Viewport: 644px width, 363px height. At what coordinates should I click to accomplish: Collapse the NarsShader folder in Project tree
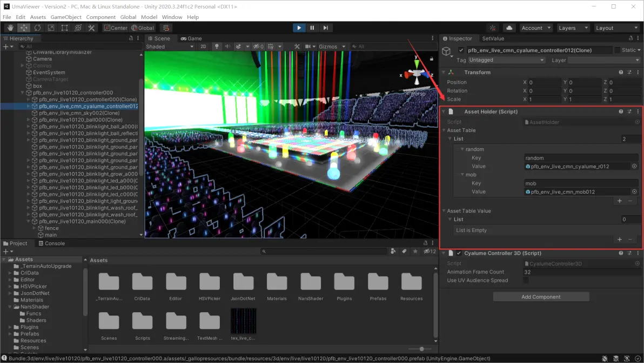coord(10,307)
